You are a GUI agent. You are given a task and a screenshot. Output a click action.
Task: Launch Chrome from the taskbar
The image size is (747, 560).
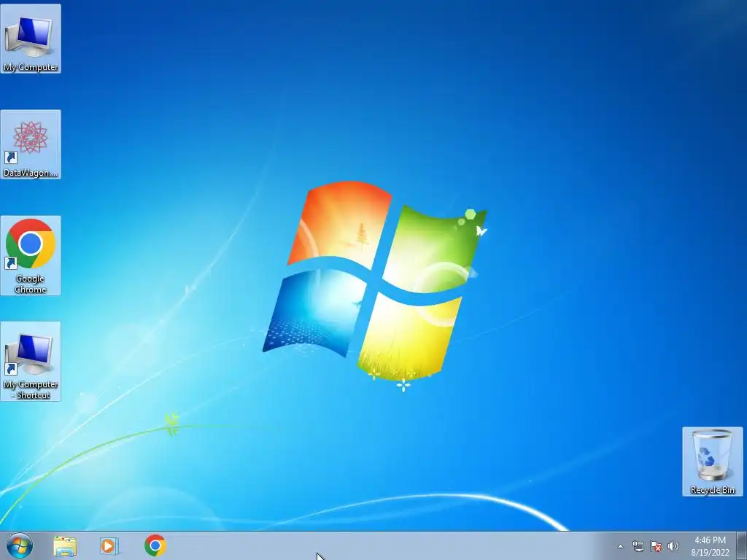[x=155, y=545]
